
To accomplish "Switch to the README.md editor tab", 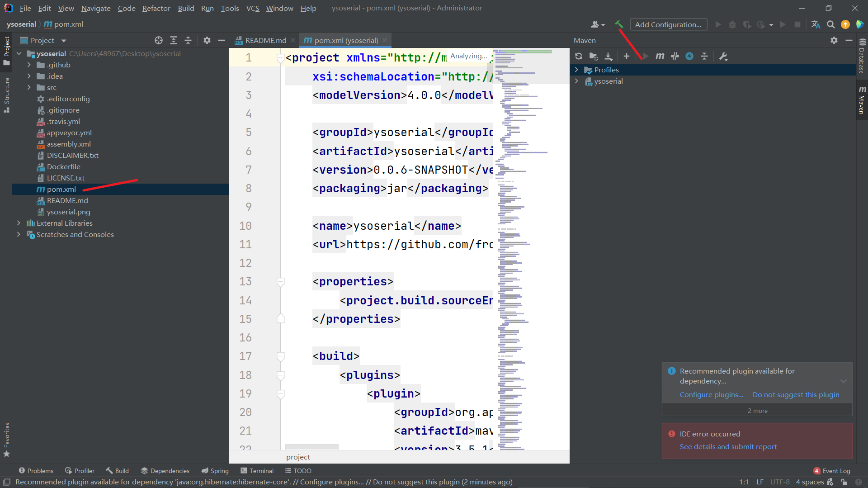I will pyautogui.click(x=265, y=41).
